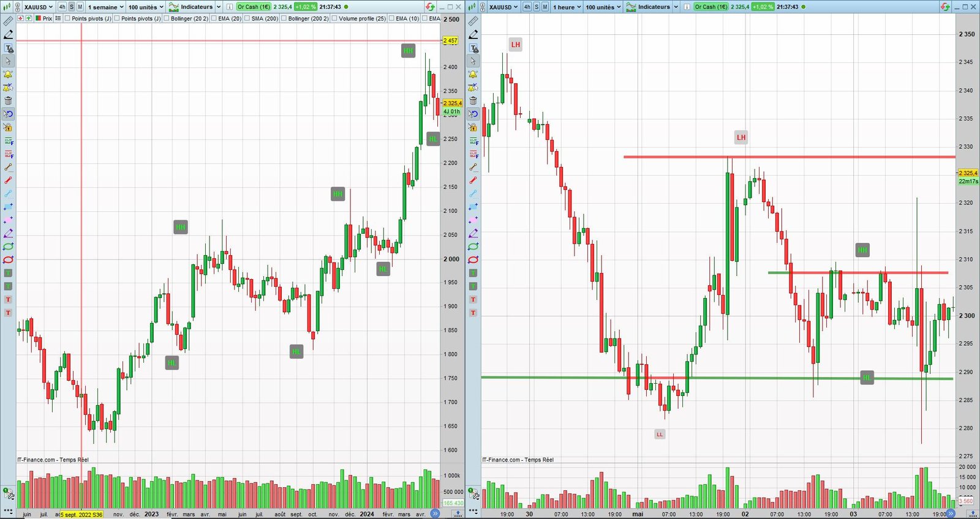Toggle the first Points pivots (J) checkbox
This screenshot has width=980, height=519.
tap(67, 18)
